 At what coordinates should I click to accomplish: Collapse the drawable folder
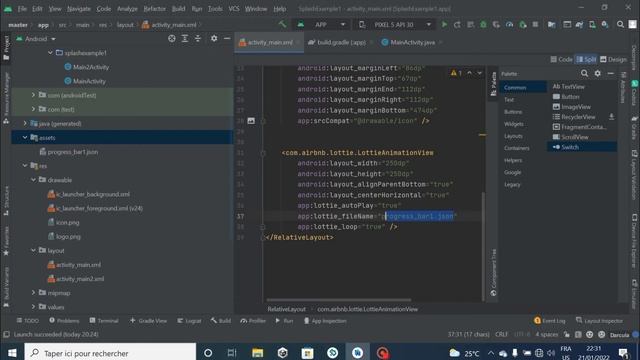[x=33, y=180]
